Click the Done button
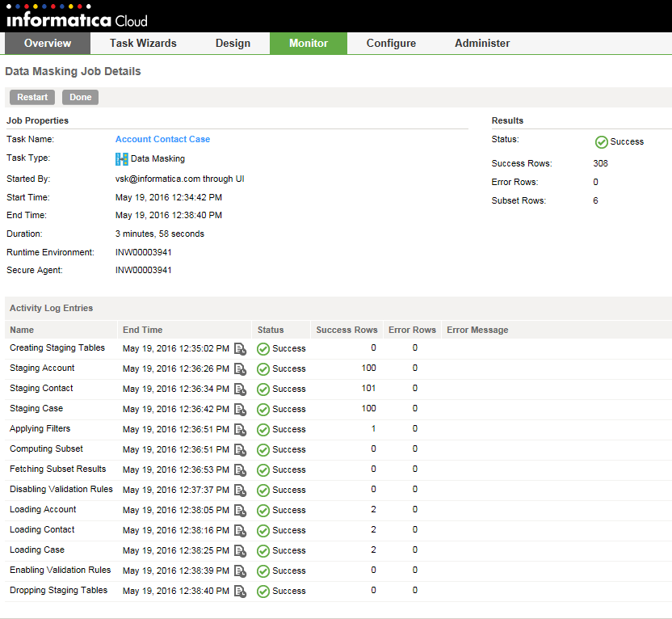The height and width of the screenshot is (619, 672). pos(81,97)
